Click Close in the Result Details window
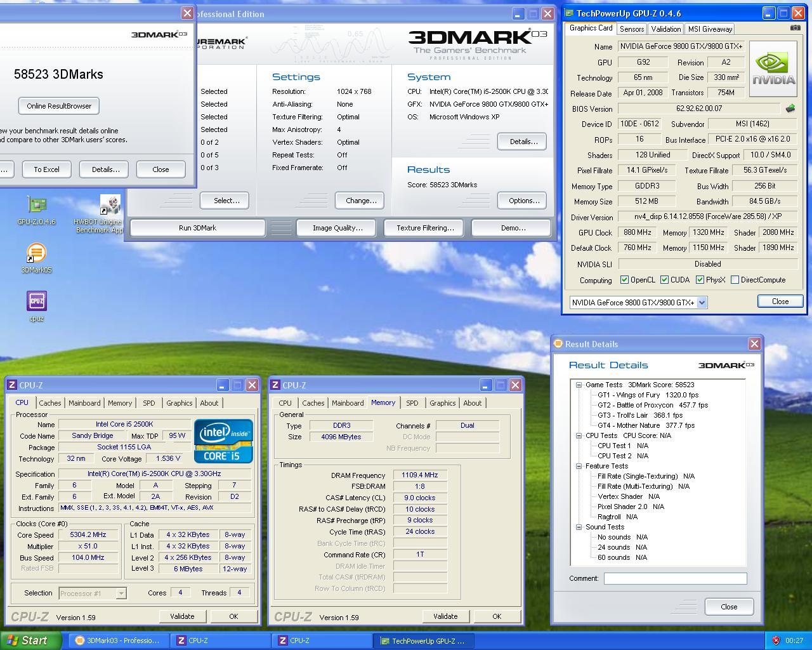 729,607
